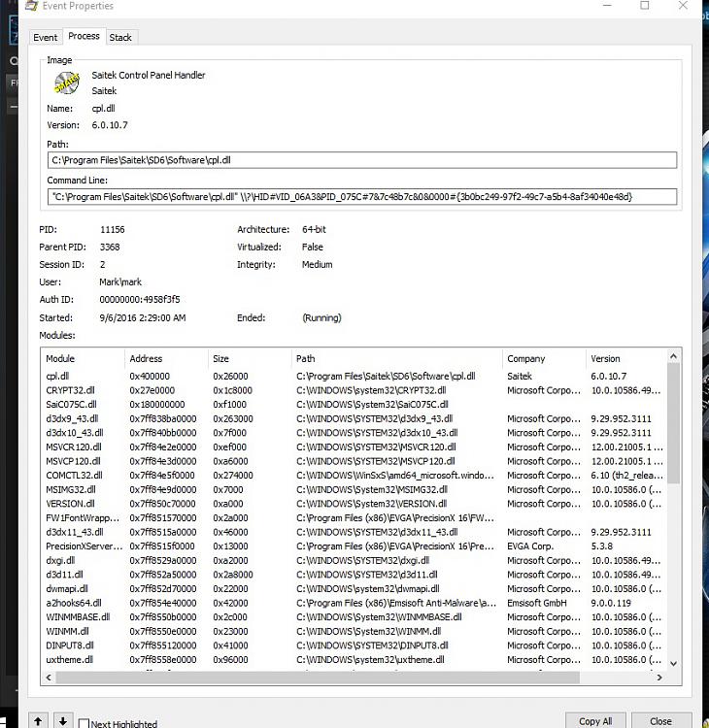Click the Auth ID value 00000000:4958f3f5
The width and height of the screenshot is (709, 728).
[140, 300]
